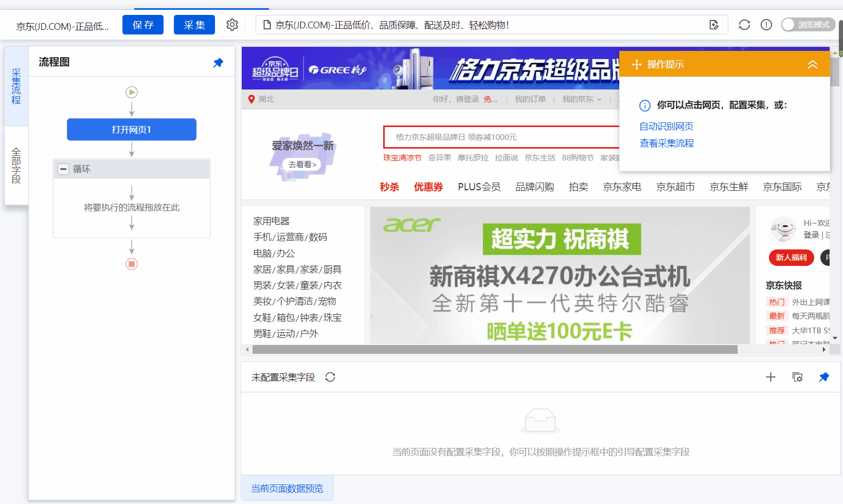The height and width of the screenshot is (504, 843).
Task: Click the page document icon in address bar
Action: click(267, 25)
